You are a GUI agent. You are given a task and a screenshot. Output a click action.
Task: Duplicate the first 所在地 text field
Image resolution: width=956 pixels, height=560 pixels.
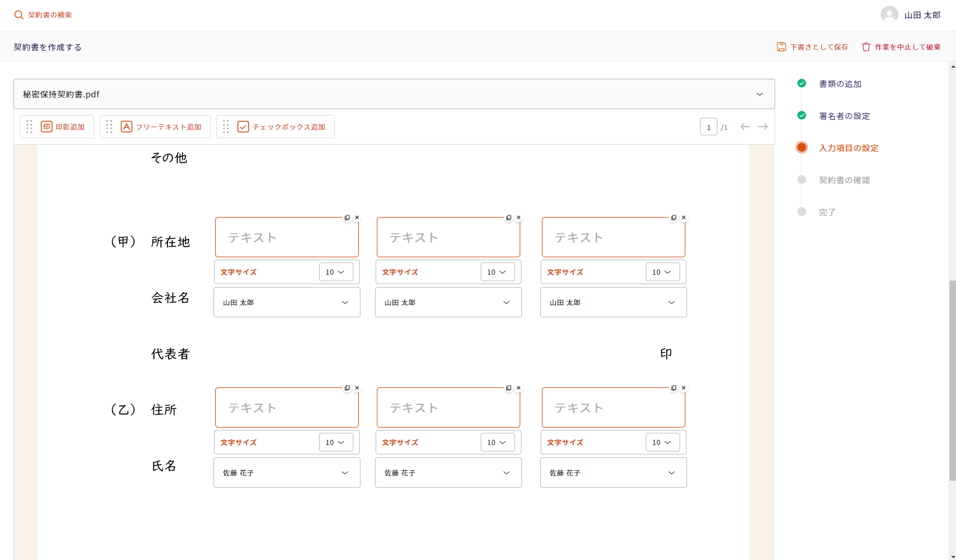click(x=347, y=218)
